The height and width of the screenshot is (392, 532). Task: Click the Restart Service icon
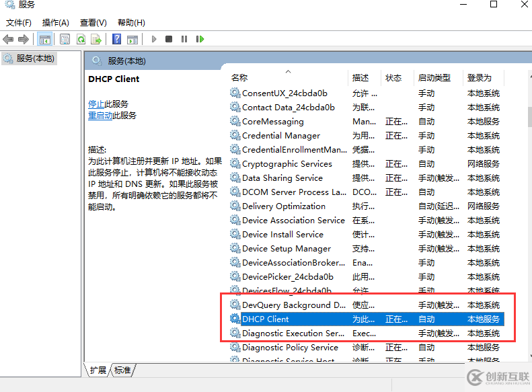tap(200, 40)
